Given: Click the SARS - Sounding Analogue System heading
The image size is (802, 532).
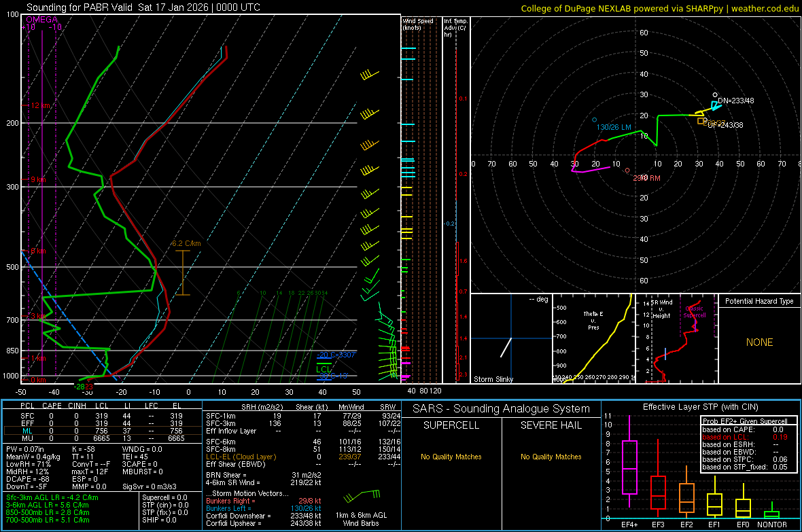Looking at the screenshot, I should (x=501, y=409).
